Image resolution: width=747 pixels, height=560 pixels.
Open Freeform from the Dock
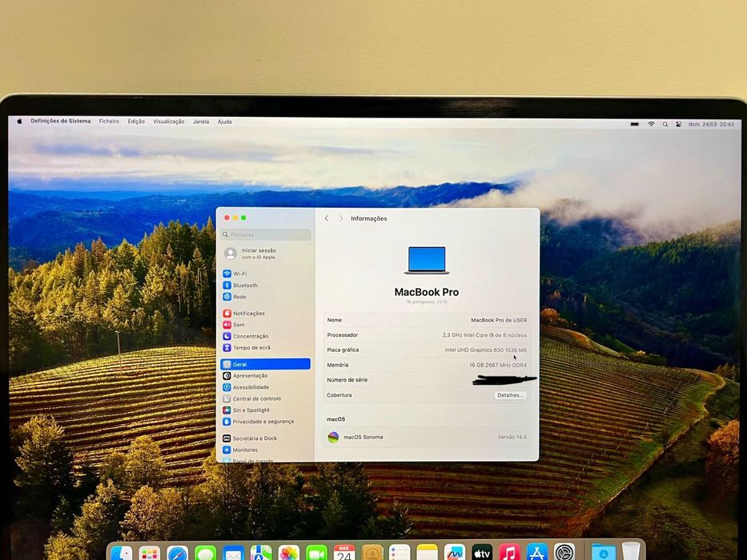point(455,554)
